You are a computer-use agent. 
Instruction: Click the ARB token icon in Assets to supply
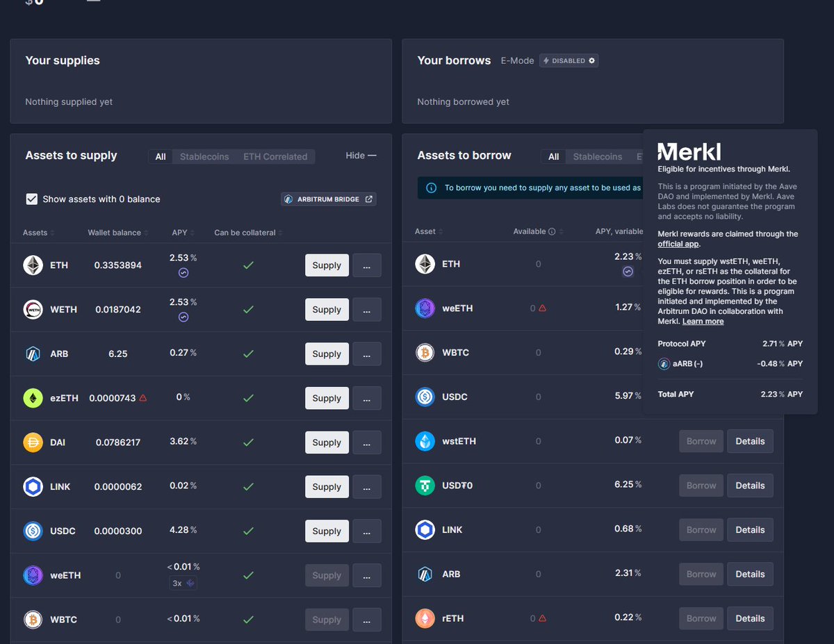coord(33,354)
